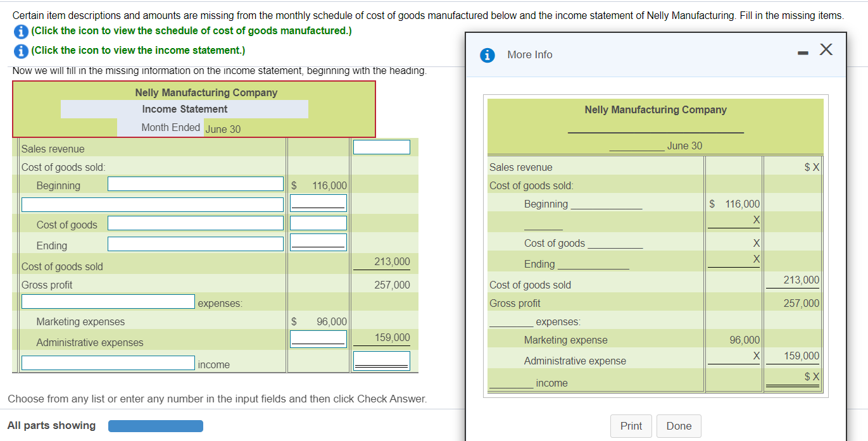This screenshot has height=441, width=868.
Task: Click the final net income total field
Action: pos(381,360)
